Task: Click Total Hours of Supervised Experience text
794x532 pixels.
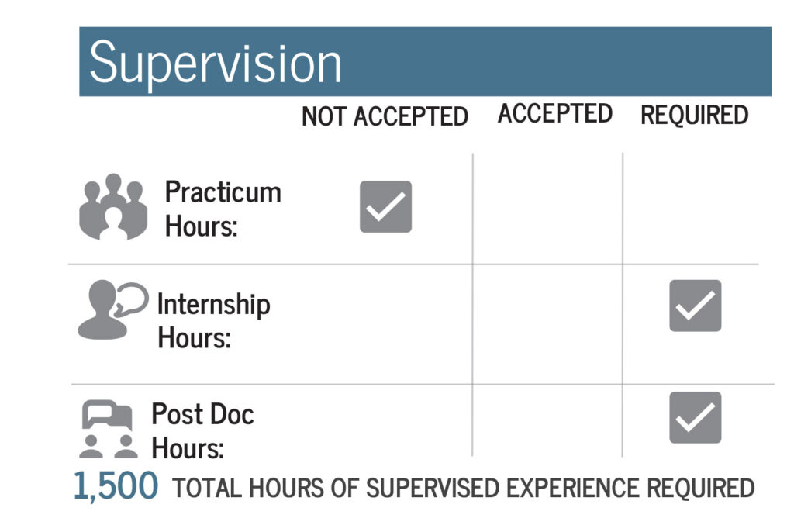Action: coord(464,489)
